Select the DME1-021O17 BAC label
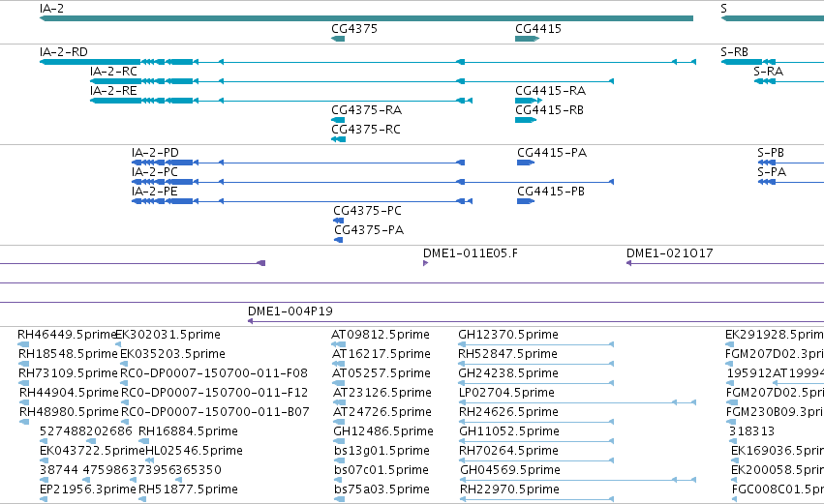 669,253
